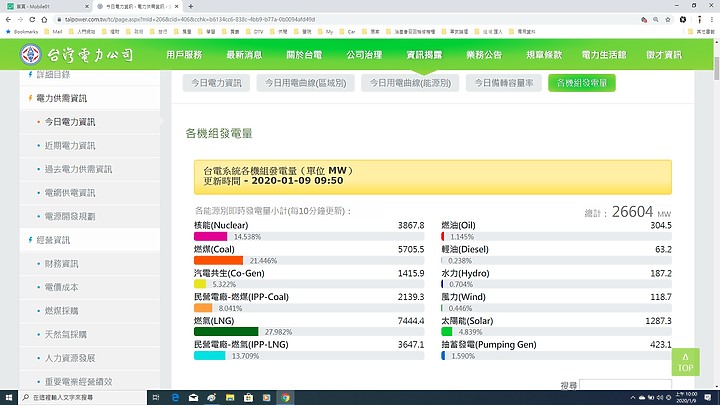720x405 pixels.
Task: Select 今日電力資訊 tab button
Action: [216, 83]
